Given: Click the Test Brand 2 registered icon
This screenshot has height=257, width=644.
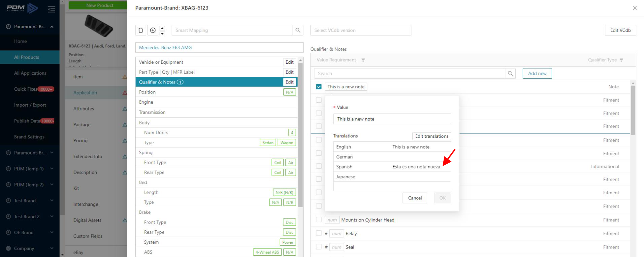Looking at the screenshot, I should [9, 216].
